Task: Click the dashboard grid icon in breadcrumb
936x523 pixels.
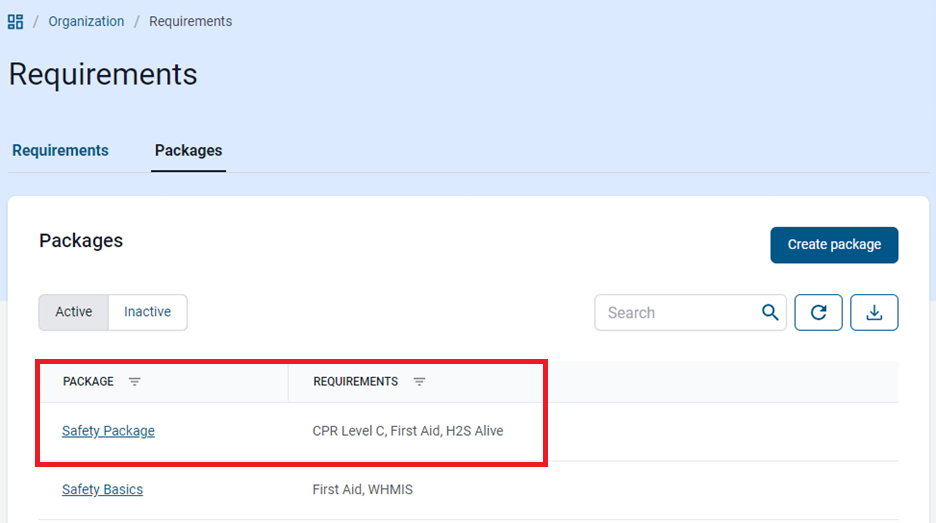Action: [15, 21]
